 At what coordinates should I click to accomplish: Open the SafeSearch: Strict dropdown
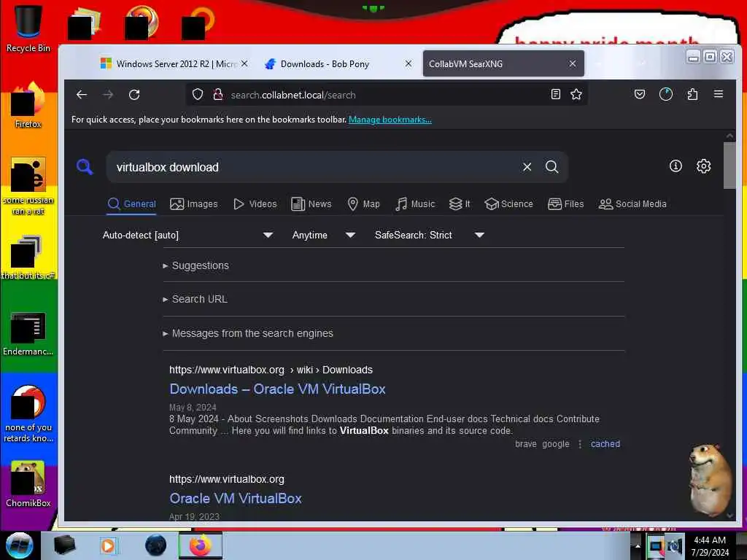click(429, 235)
